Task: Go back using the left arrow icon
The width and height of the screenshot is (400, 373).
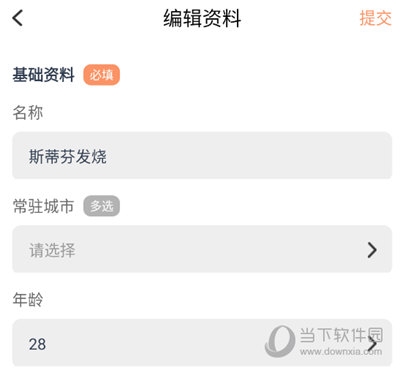Action: (18, 18)
